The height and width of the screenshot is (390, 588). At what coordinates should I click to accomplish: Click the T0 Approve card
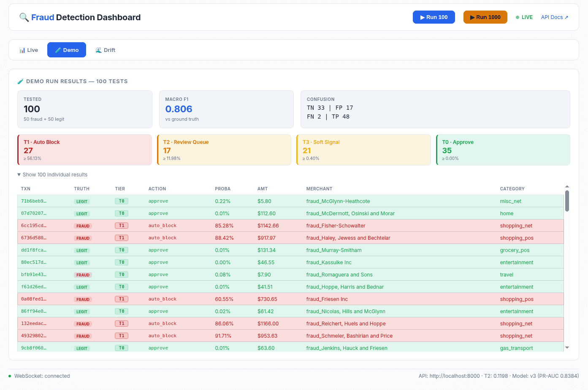coord(503,150)
